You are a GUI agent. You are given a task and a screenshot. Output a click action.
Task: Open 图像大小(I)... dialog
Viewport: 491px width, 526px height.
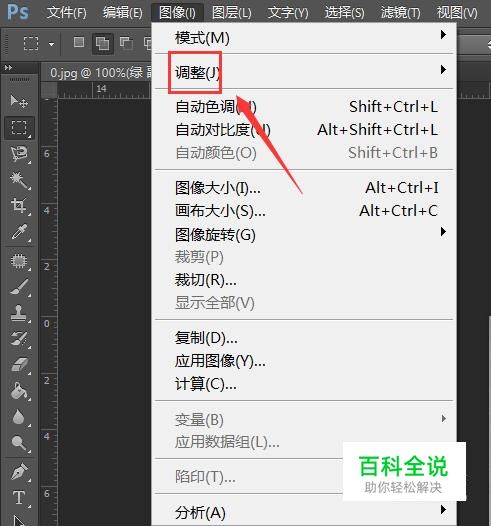tap(304, 188)
